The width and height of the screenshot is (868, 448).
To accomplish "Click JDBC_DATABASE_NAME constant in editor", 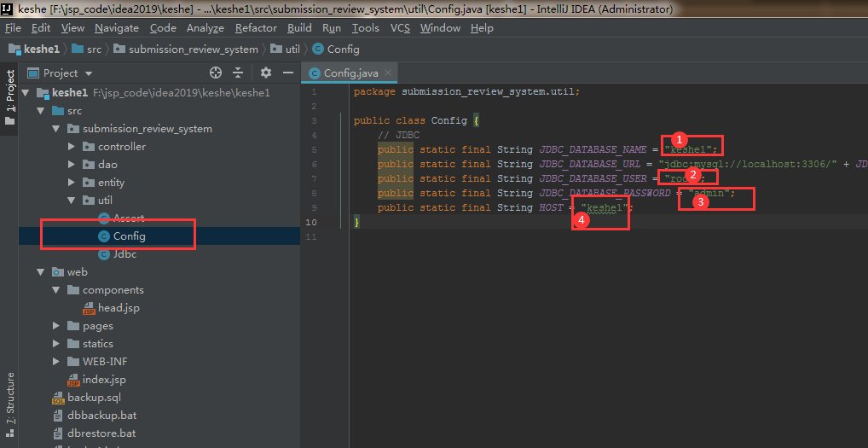I will tap(592, 149).
